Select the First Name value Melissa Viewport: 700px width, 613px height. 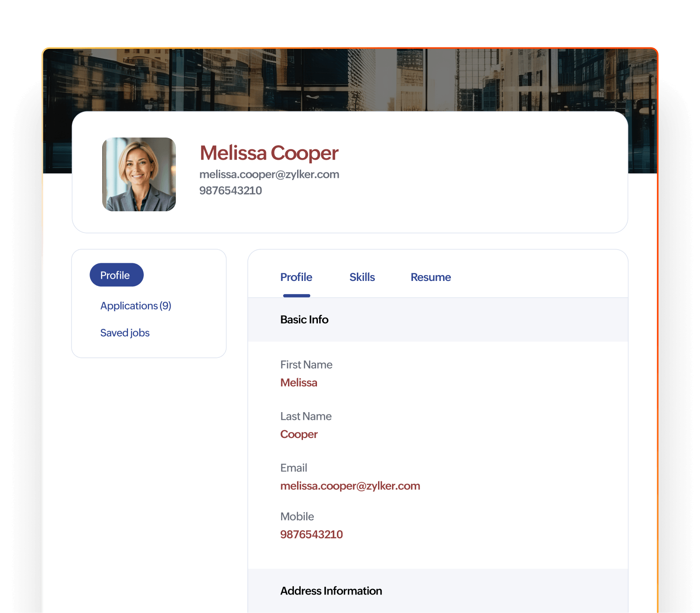pyautogui.click(x=298, y=382)
